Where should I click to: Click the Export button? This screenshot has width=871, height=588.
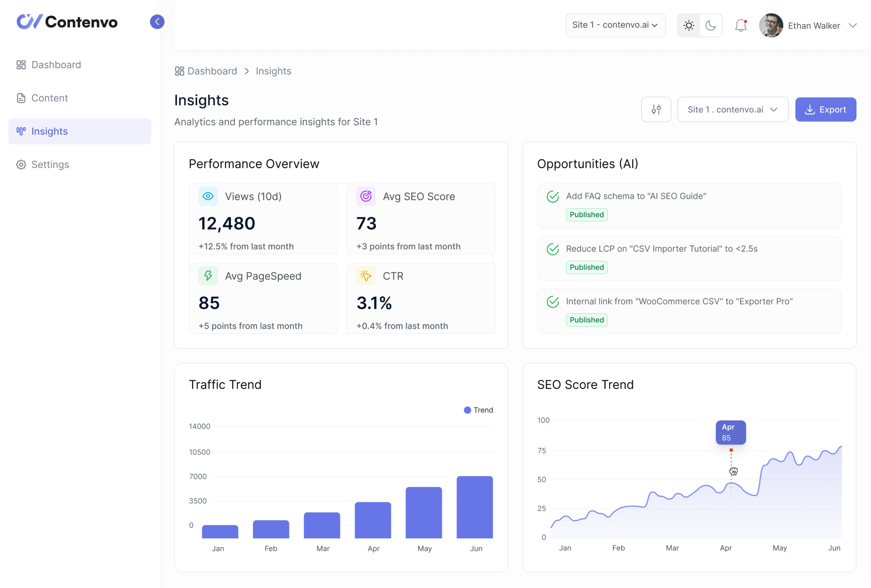(x=825, y=110)
